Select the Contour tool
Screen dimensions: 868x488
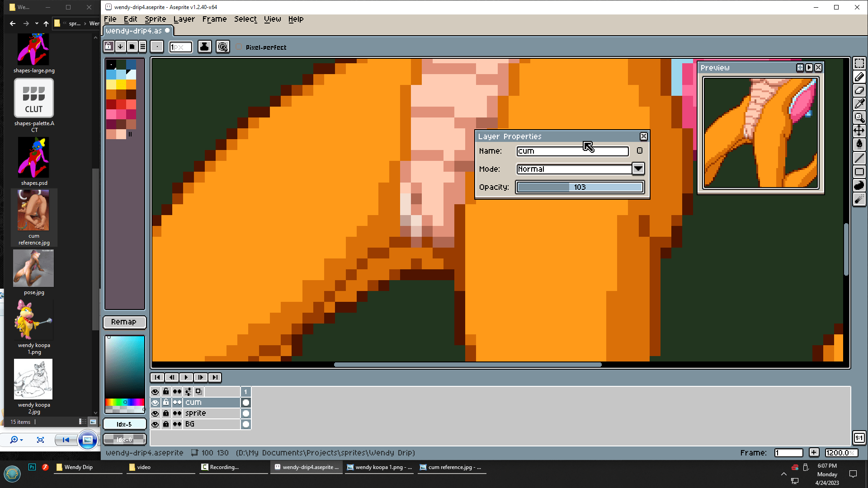pos(859,185)
